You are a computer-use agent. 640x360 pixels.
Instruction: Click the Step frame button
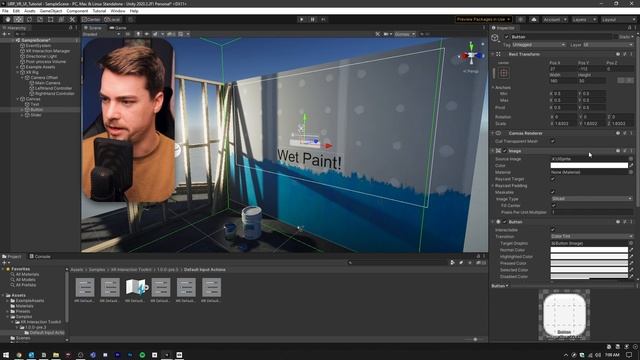pyautogui.click(x=324, y=19)
